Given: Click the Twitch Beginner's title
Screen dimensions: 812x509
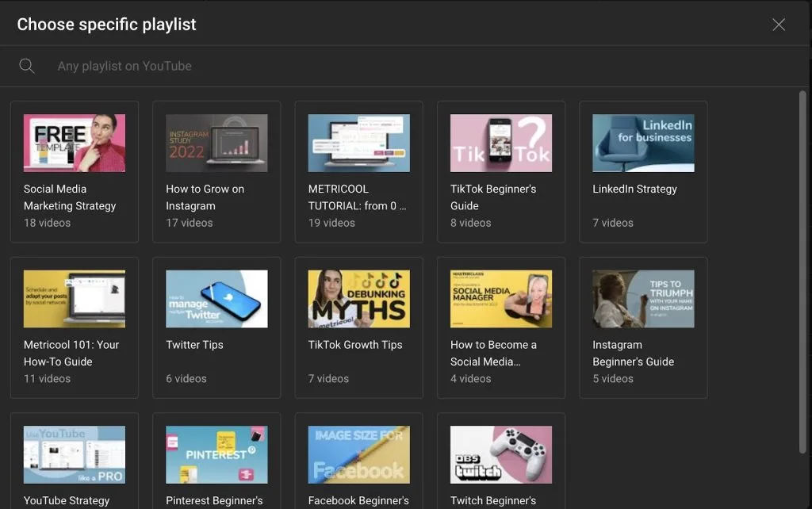Looking at the screenshot, I should [493, 501].
